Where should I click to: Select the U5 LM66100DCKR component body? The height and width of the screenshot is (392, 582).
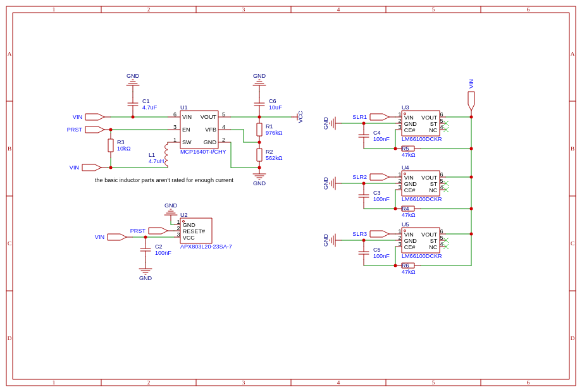pyautogui.click(x=421, y=240)
